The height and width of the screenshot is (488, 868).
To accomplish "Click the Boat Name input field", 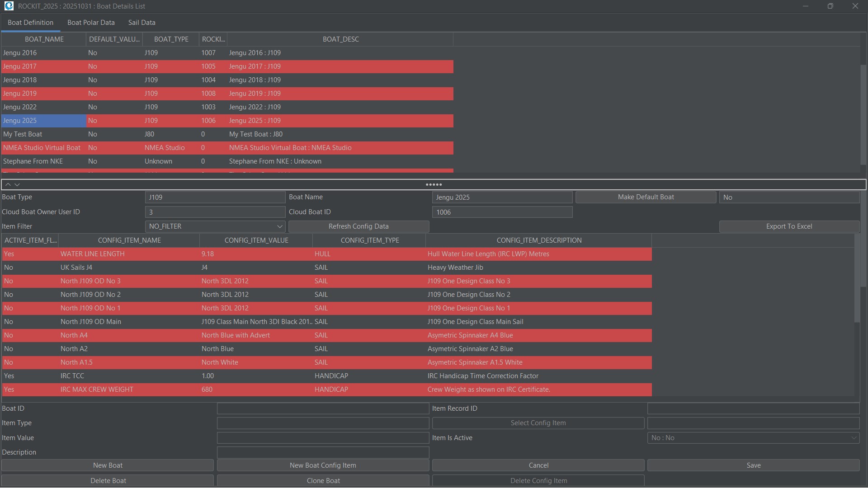I will [502, 197].
